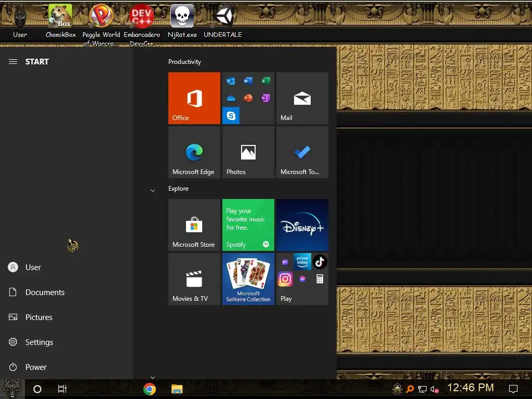The height and width of the screenshot is (399, 532).
Task: Launch Google Chrome from the taskbar
Action: pos(150,389)
